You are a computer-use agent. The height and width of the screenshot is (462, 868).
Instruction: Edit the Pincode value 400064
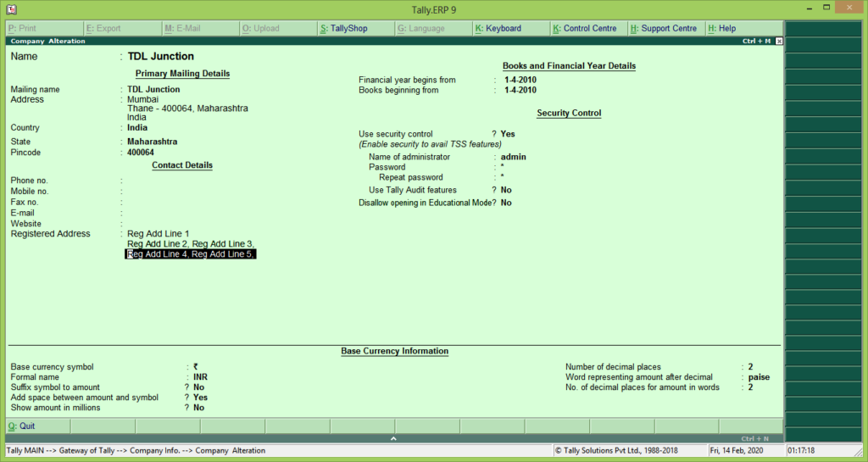(141, 152)
